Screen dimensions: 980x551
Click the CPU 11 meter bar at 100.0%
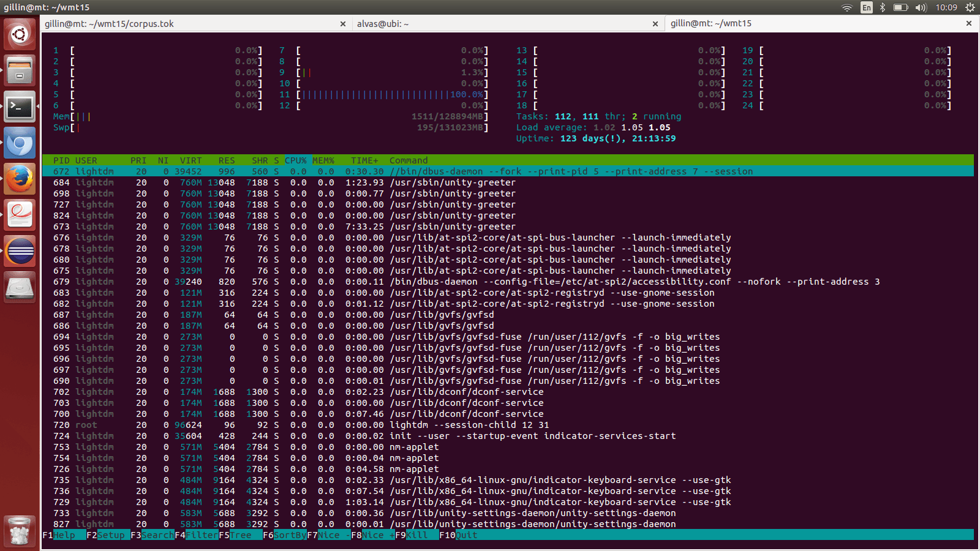[x=392, y=94]
